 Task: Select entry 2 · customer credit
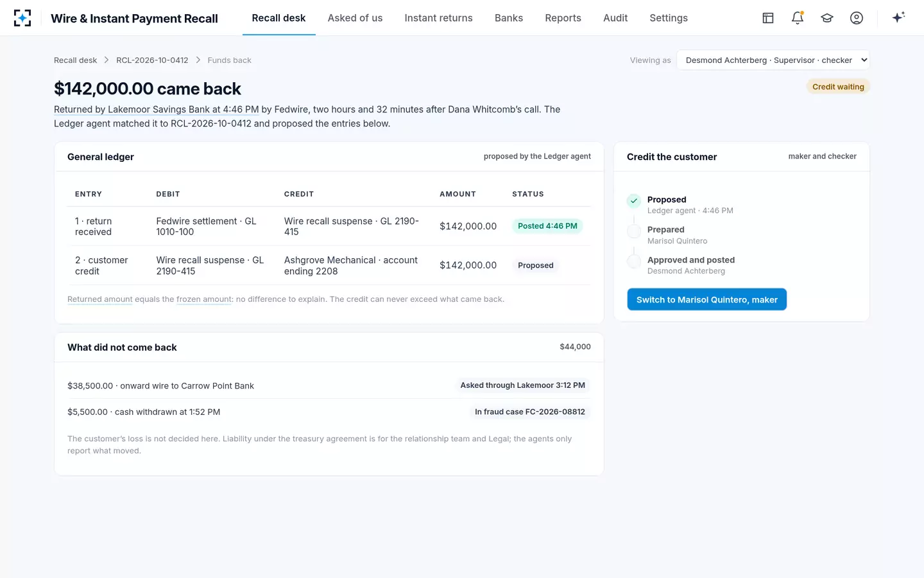click(101, 265)
